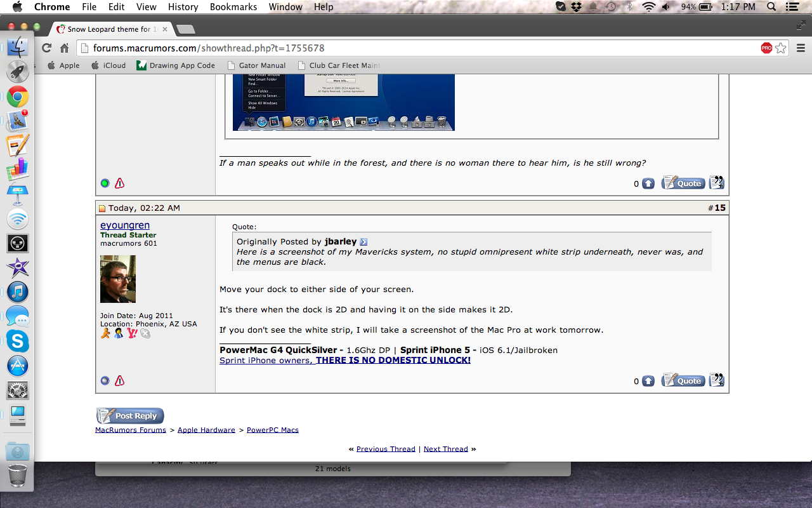Report the post above post #15
The width and height of the screenshot is (812, 508).
click(119, 184)
